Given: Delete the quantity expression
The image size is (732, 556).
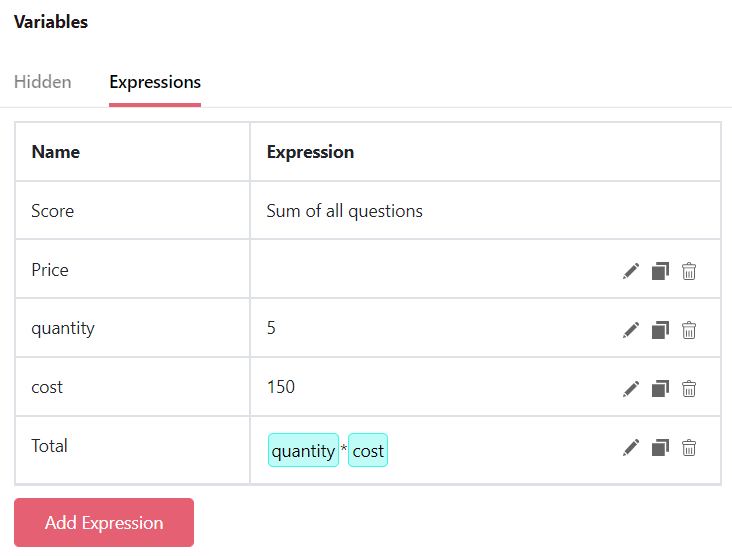Looking at the screenshot, I should click(689, 330).
